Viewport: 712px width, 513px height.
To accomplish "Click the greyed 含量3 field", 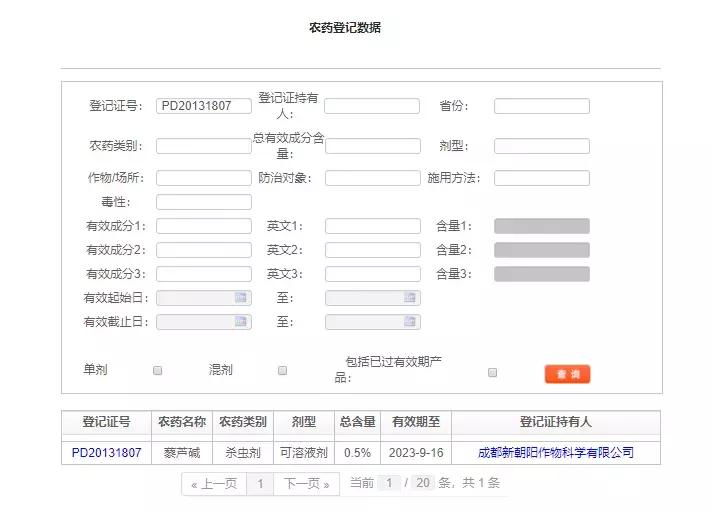I will (542, 274).
